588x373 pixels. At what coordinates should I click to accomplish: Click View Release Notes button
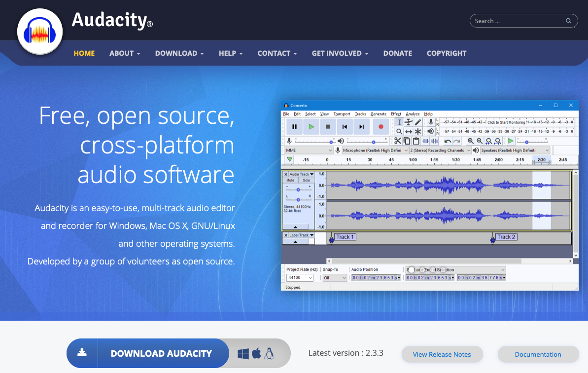click(442, 354)
